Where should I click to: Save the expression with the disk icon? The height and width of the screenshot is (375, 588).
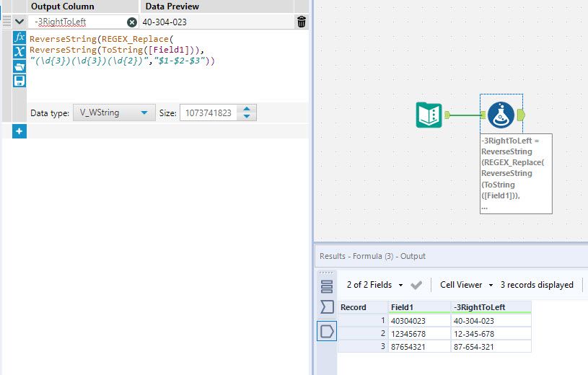19,81
